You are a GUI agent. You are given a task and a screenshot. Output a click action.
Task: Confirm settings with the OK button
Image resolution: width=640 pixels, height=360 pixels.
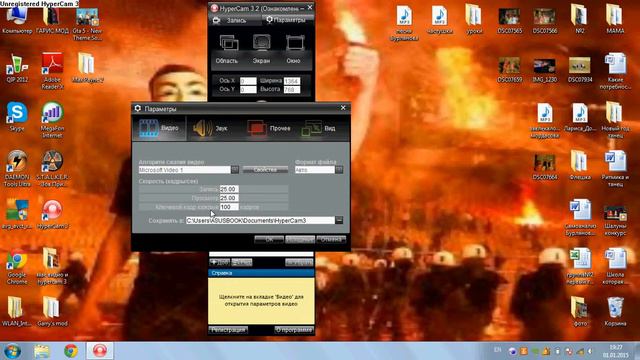269,240
